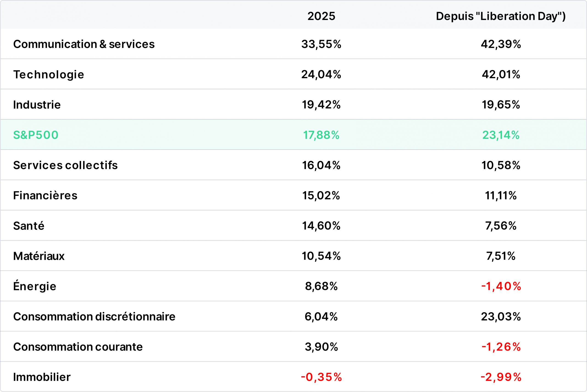Select the Communication & services row label

click(x=84, y=44)
